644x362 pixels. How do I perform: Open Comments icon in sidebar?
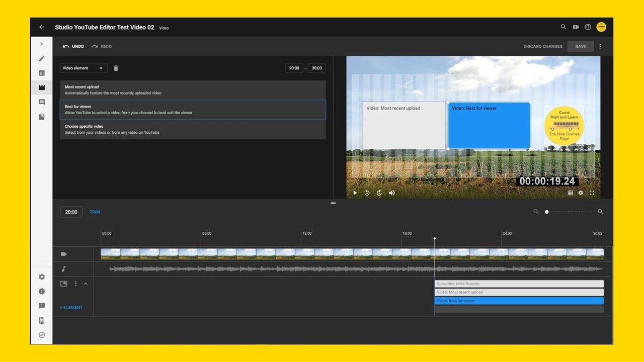point(42,102)
